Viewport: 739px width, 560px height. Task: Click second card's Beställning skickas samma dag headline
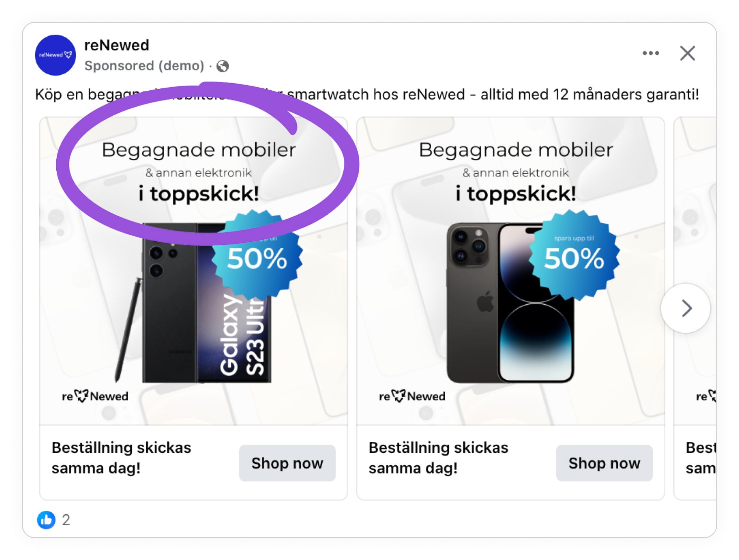coord(438,458)
